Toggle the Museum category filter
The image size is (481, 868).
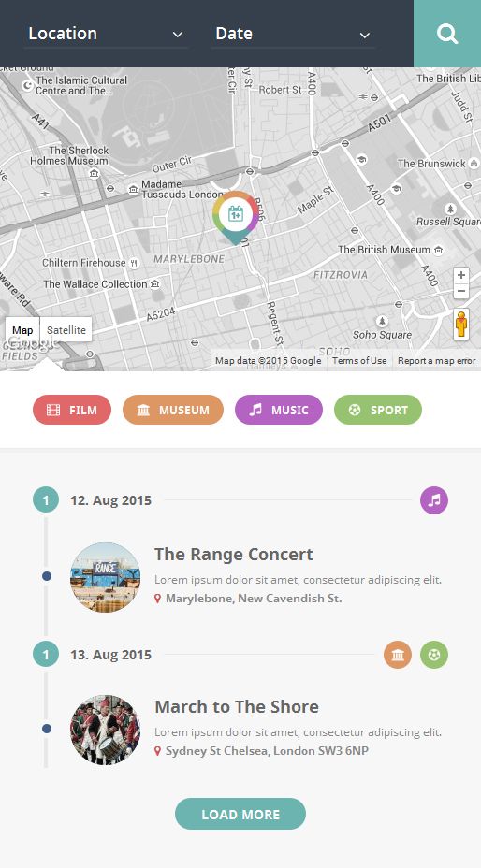point(173,410)
